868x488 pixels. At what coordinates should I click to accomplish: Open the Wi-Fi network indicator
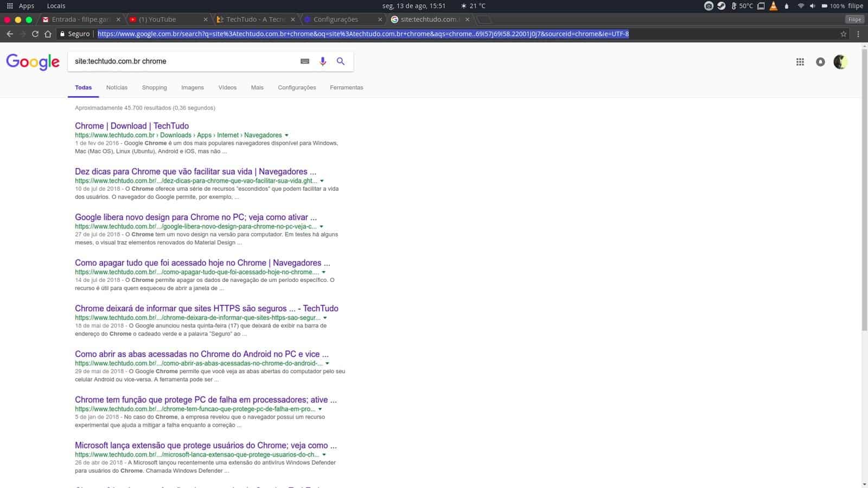801,6
